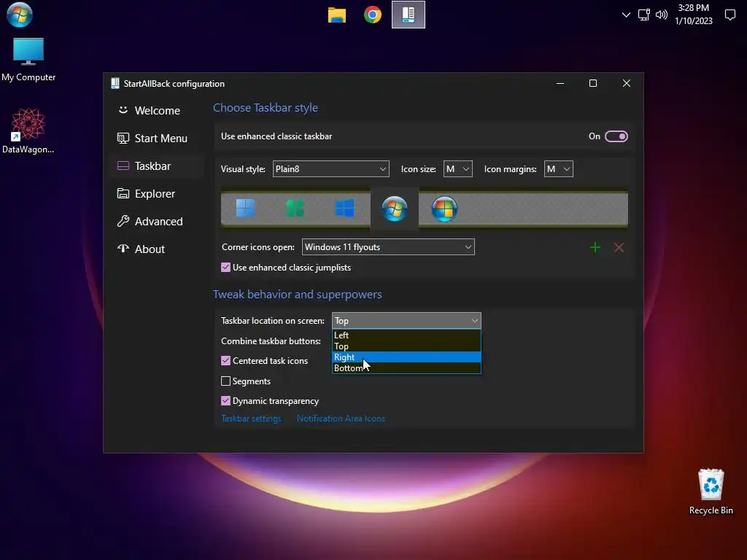The image size is (747, 560).
Task: Open the About section
Action: coord(157,249)
